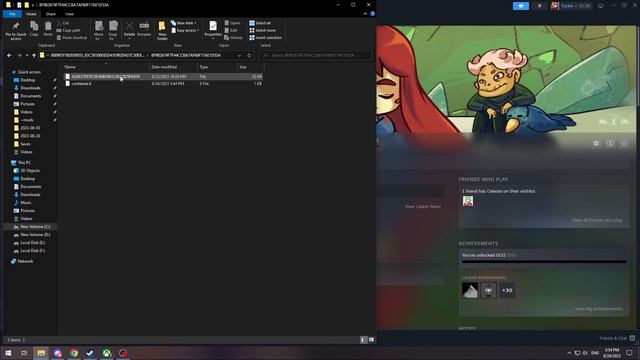Create a New folder from ribbon

(162, 31)
